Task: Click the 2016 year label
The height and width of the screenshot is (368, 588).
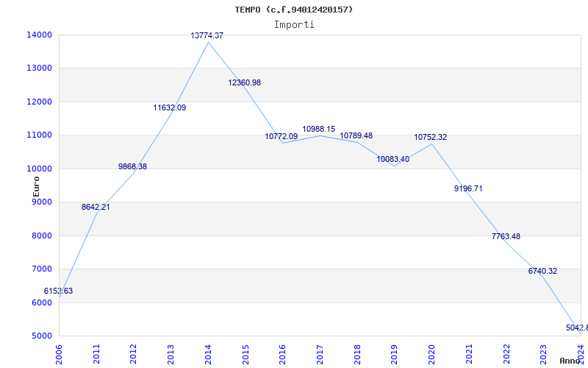Action: [x=283, y=355]
